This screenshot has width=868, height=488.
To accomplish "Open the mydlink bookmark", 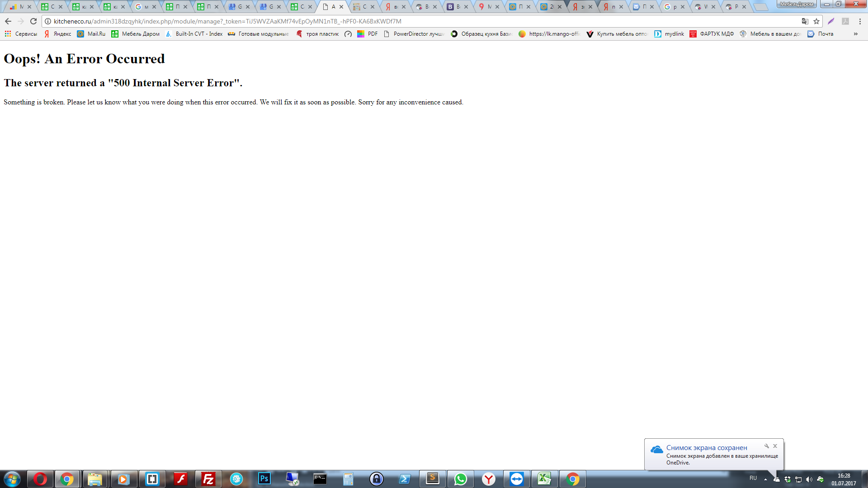I will coord(669,34).
